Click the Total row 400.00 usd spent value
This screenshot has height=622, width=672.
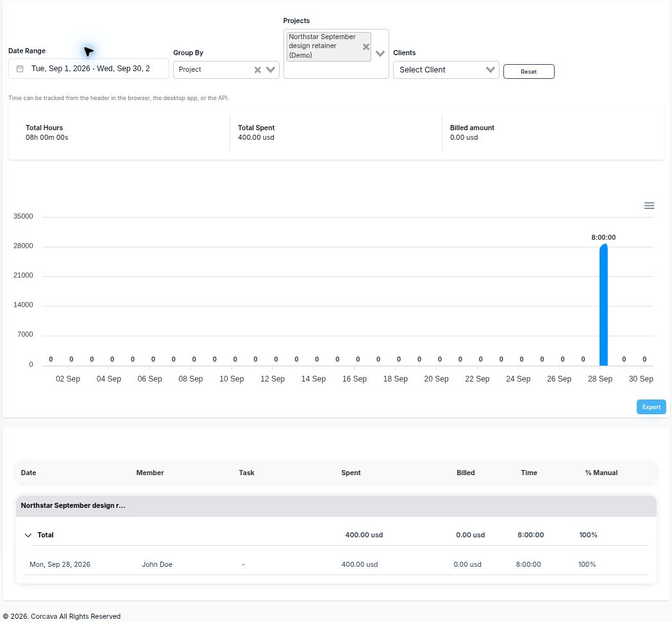pos(364,535)
